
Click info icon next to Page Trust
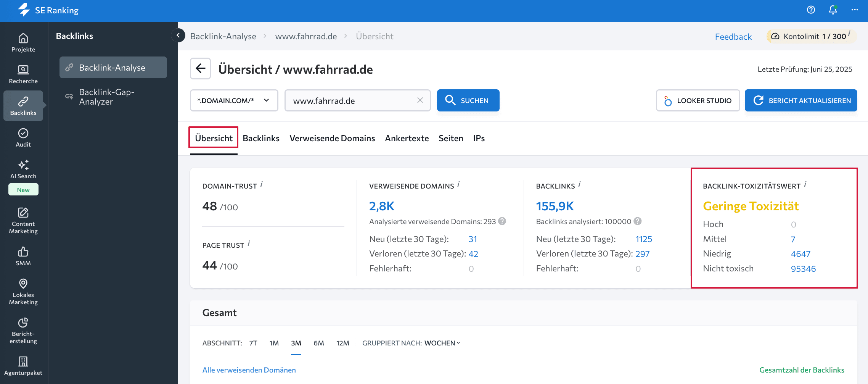tap(249, 244)
